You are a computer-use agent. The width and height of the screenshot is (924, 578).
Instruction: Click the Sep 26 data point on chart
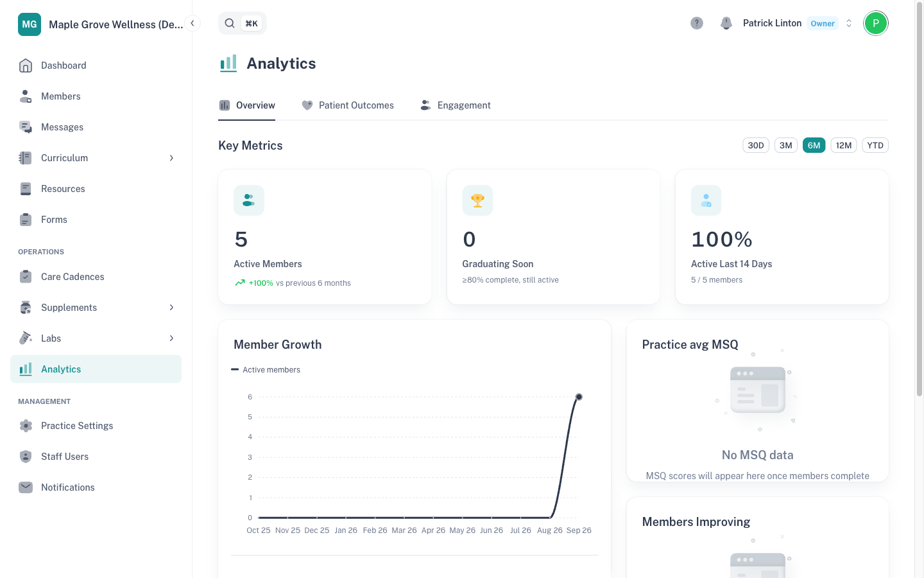(x=579, y=397)
